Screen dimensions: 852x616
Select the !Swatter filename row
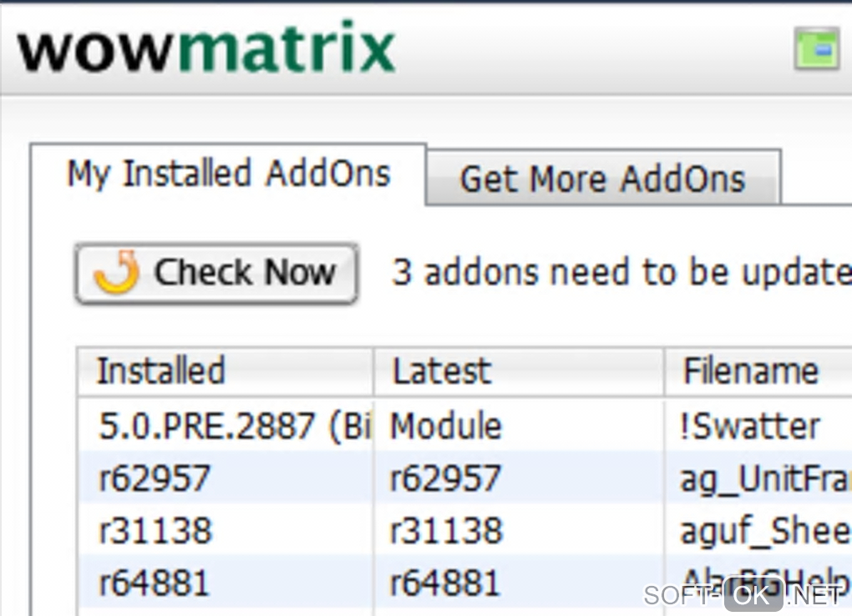[x=758, y=426]
